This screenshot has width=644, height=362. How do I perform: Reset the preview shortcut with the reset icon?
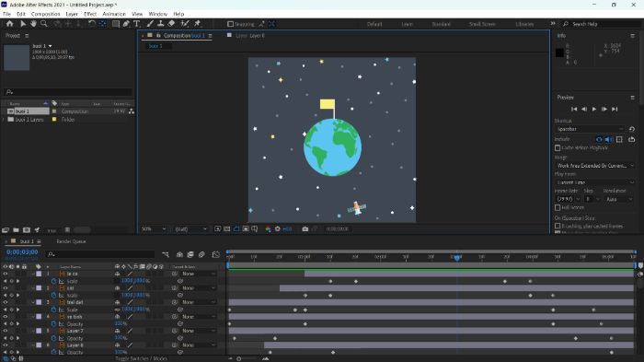(632, 129)
